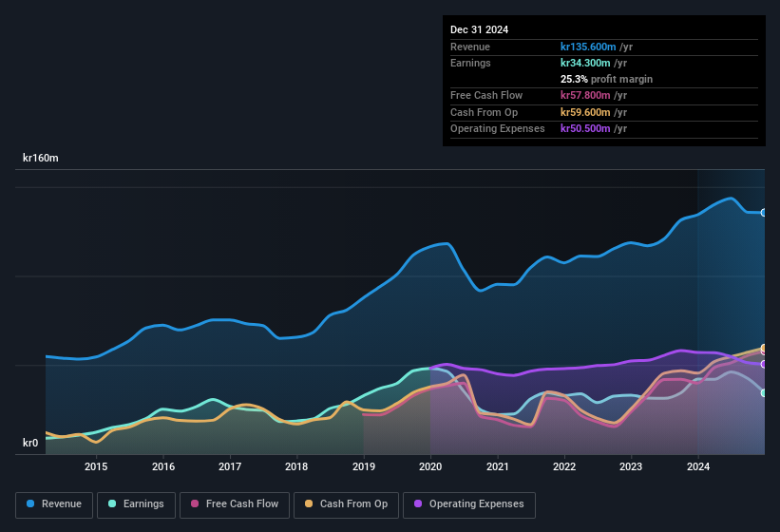Select the 2017 x-axis label

click(230, 466)
